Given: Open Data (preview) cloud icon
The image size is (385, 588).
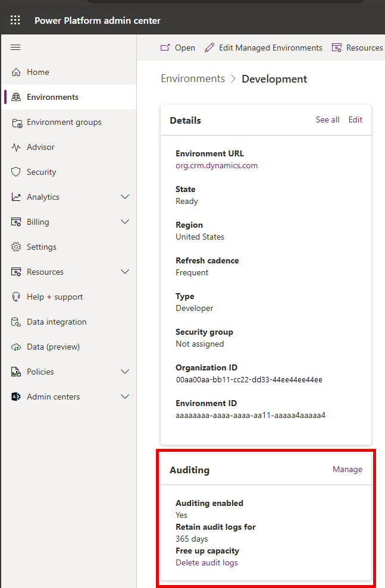Looking at the screenshot, I should [15, 347].
